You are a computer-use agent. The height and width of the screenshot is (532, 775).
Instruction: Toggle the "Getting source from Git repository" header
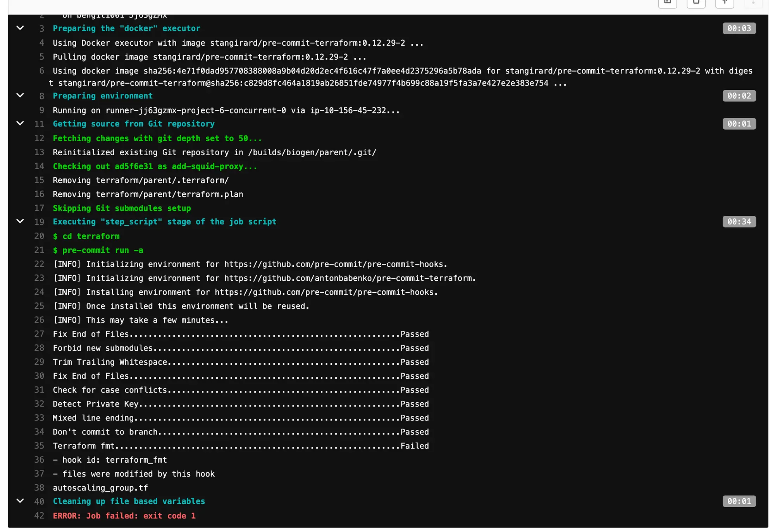[x=134, y=124]
